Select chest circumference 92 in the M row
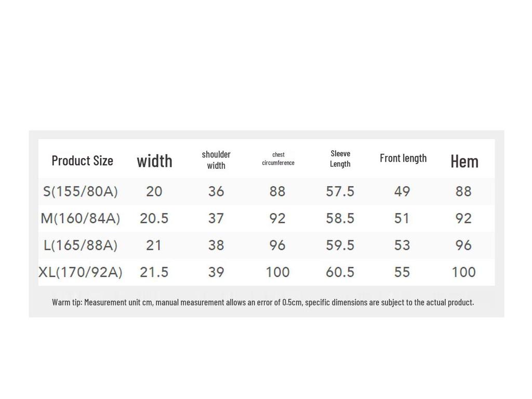The image size is (532, 399). pyautogui.click(x=277, y=218)
